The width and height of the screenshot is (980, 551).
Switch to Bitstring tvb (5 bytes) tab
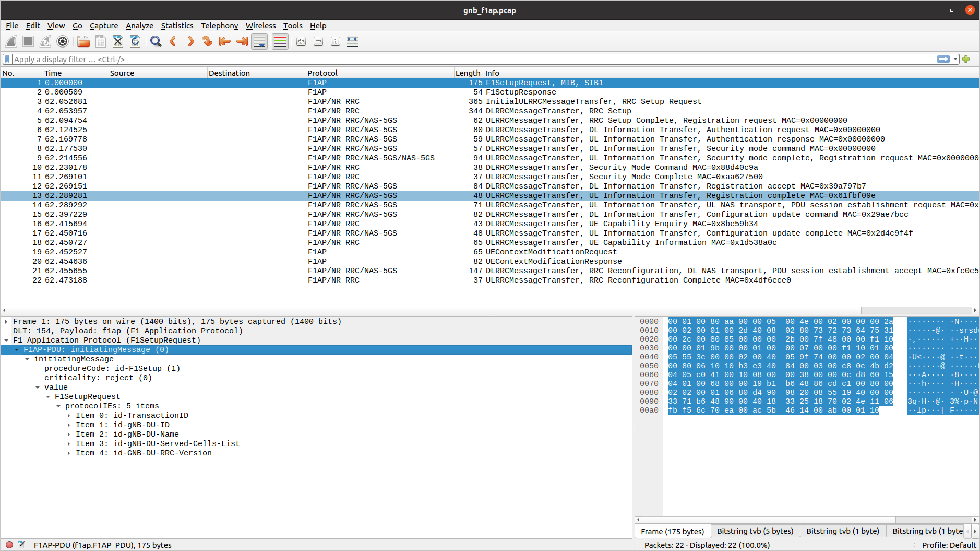[755, 531]
